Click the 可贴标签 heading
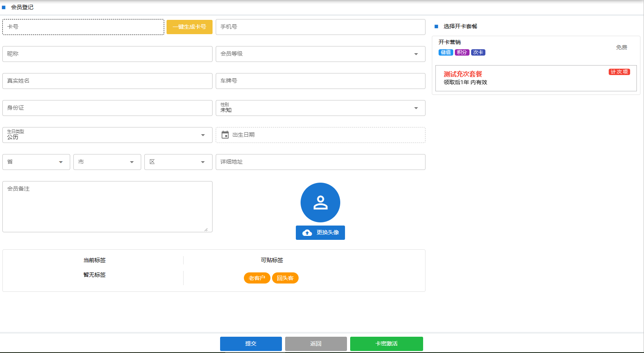 tap(272, 260)
